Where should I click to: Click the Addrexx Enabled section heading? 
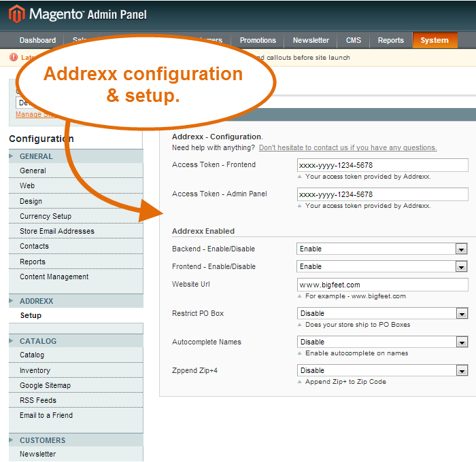203,231
